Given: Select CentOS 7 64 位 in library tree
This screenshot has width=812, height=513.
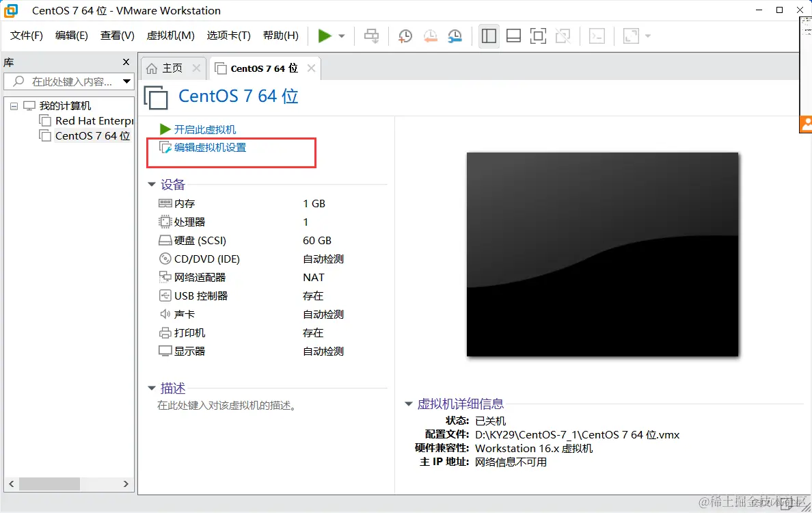Looking at the screenshot, I should (92, 135).
